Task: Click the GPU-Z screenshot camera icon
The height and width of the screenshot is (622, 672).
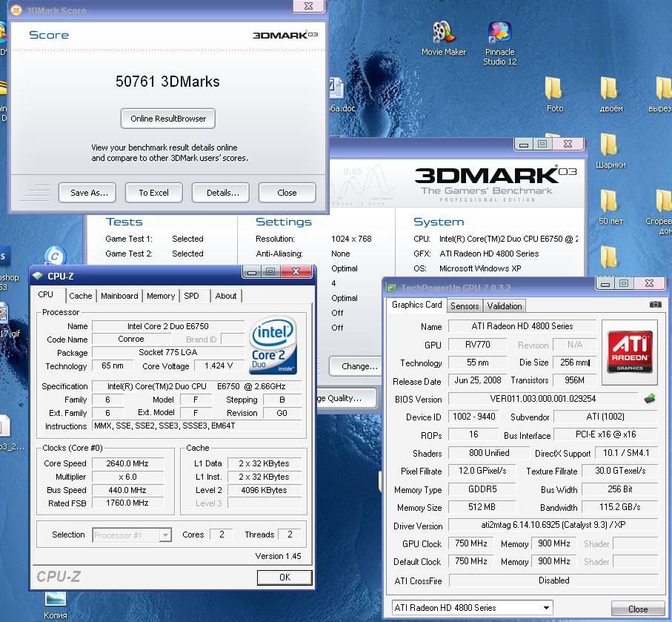Action: 655,305
